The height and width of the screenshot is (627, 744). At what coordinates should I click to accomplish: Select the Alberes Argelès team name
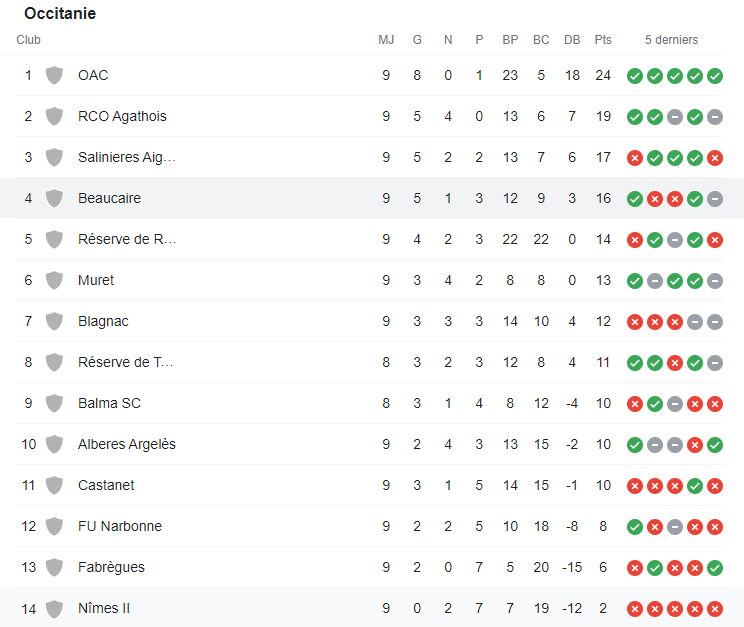[x=127, y=444]
